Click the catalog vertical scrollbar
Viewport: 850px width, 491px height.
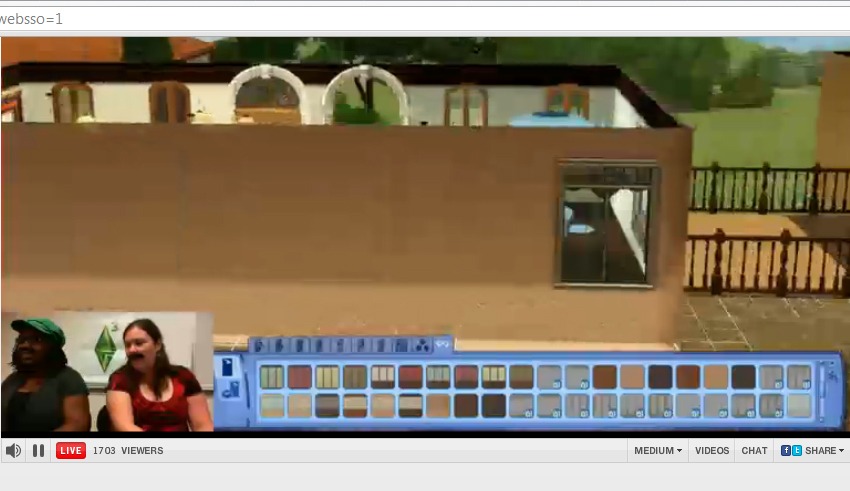[x=822, y=391]
